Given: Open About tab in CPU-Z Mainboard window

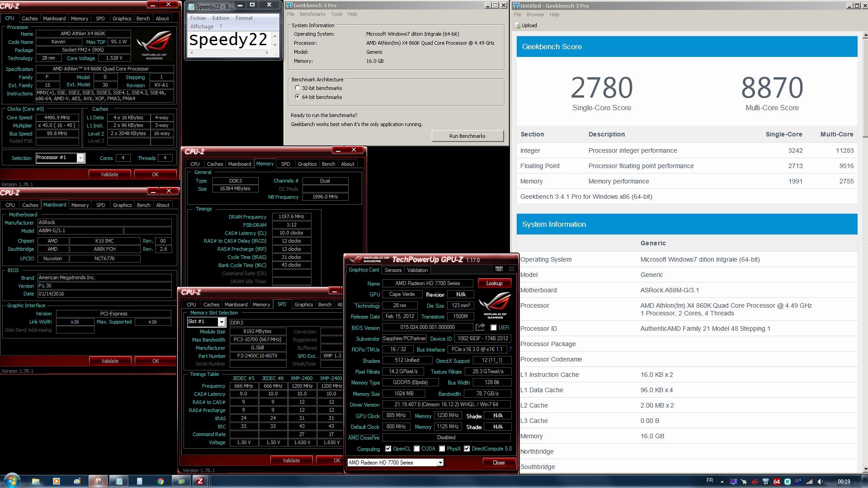Looking at the screenshot, I should pyautogui.click(x=163, y=205).
